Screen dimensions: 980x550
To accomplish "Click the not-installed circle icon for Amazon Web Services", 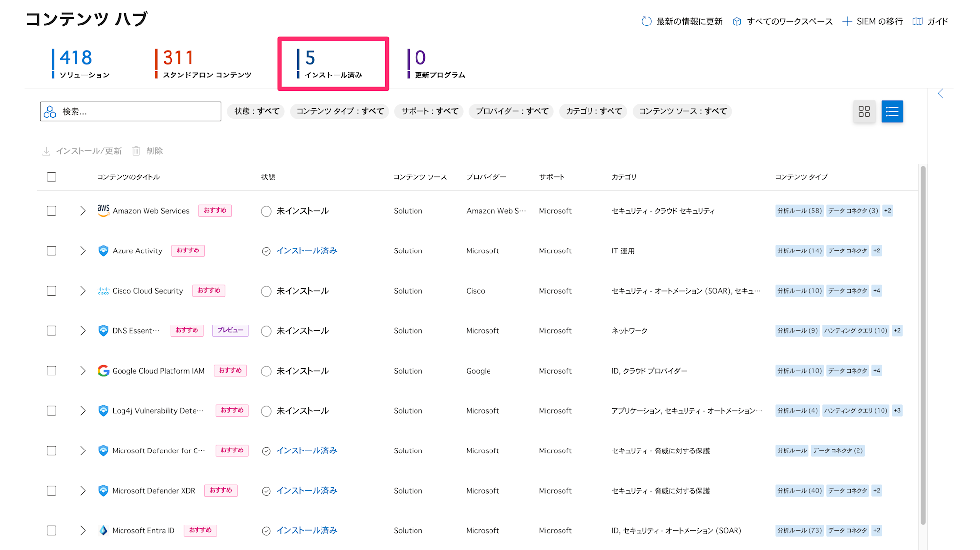I will point(266,211).
